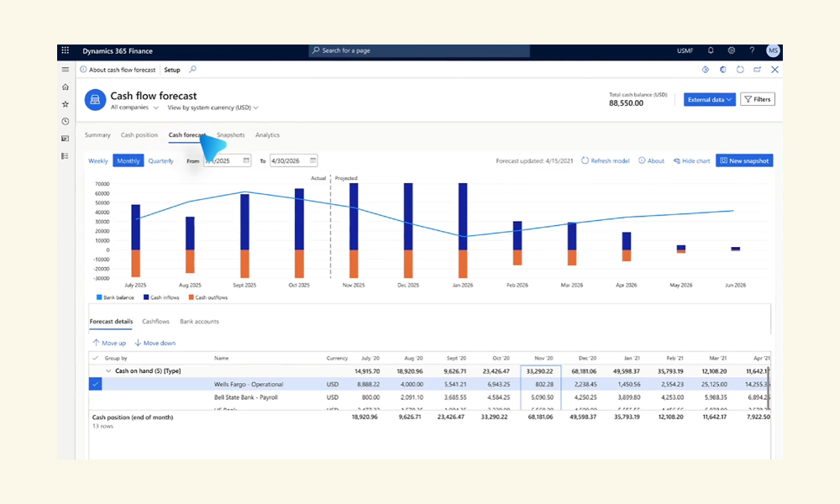The height and width of the screenshot is (504, 840).
Task: Click the Cash flow forecast workspace icon
Action: (95, 100)
